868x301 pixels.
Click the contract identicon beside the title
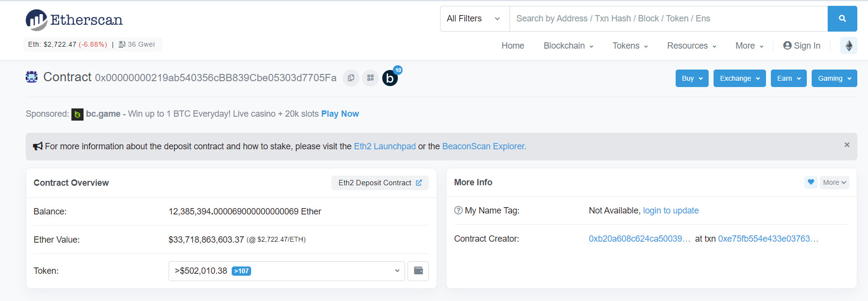32,77
